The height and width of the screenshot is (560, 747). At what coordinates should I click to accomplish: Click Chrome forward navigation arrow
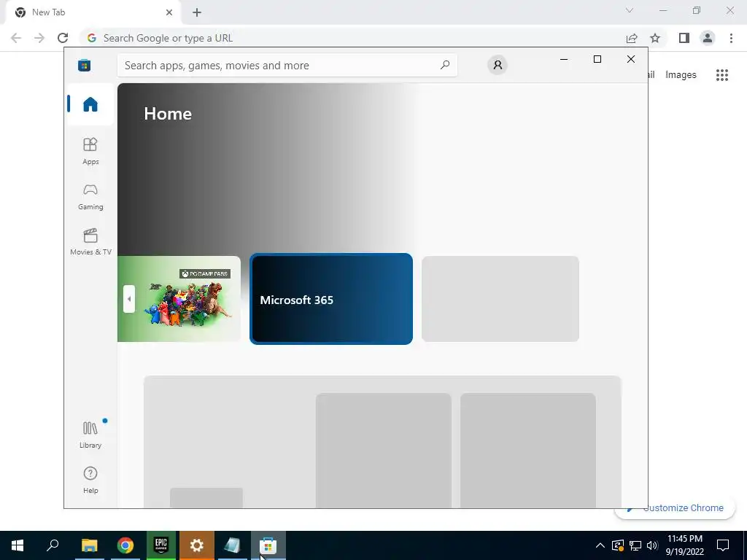(39, 38)
